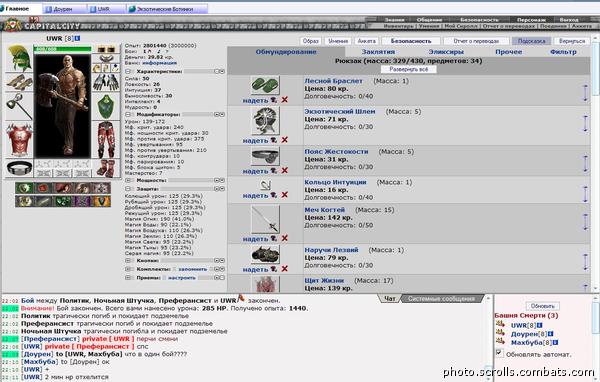The image size is (600, 382).
Task: Collapse the Защита section
Action: [128, 189]
